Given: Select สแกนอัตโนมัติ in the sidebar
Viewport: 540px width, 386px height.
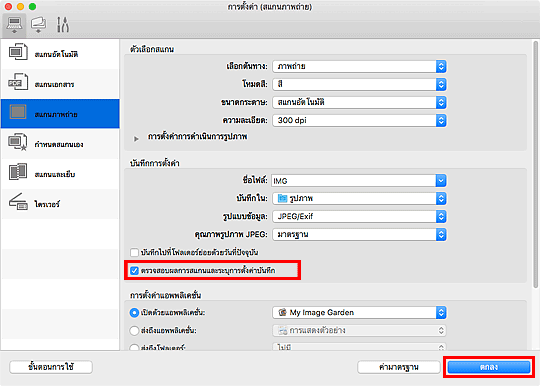Looking at the screenshot, I should [60, 54].
